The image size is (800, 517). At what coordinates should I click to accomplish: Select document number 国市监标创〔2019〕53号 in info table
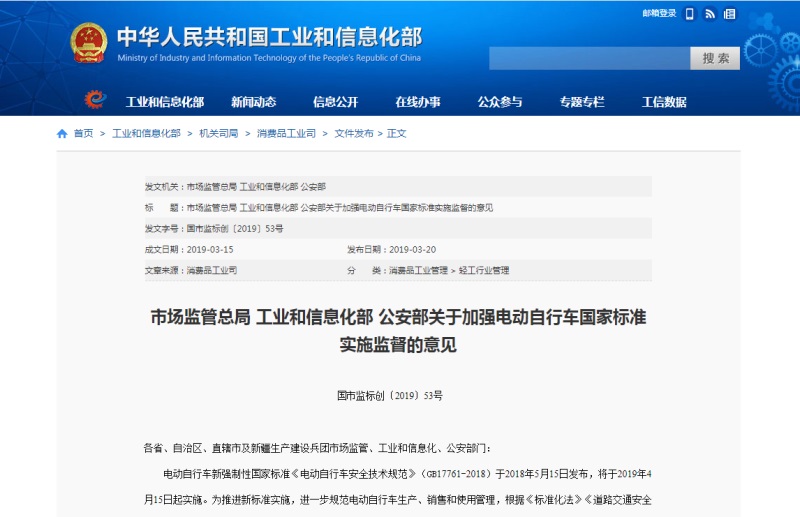[x=235, y=229]
